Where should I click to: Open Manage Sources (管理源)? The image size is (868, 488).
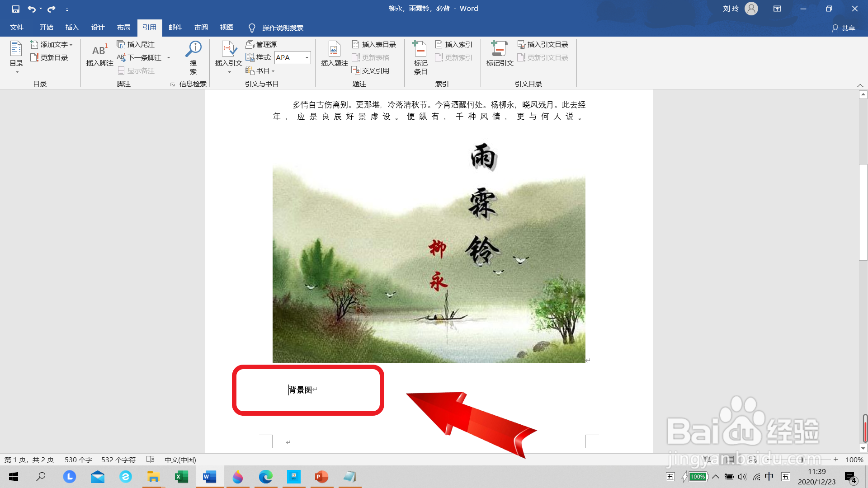point(261,44)
